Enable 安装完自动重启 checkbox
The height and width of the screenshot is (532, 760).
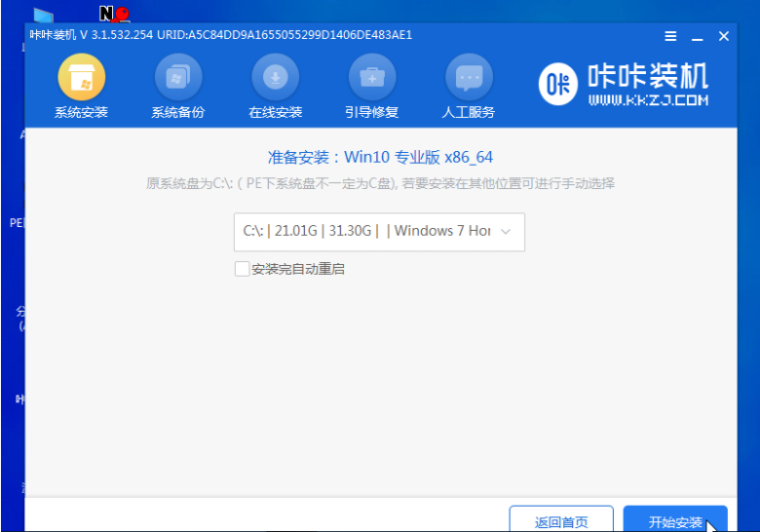[242, 269]
